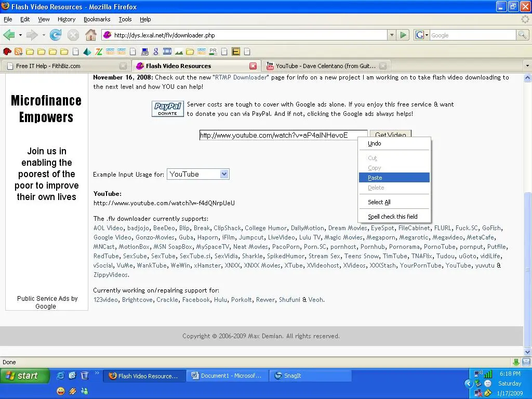The width and height of the screenshot is (532, 399).
Task: Open the address bar history dropdown
Action: point(392,35)
